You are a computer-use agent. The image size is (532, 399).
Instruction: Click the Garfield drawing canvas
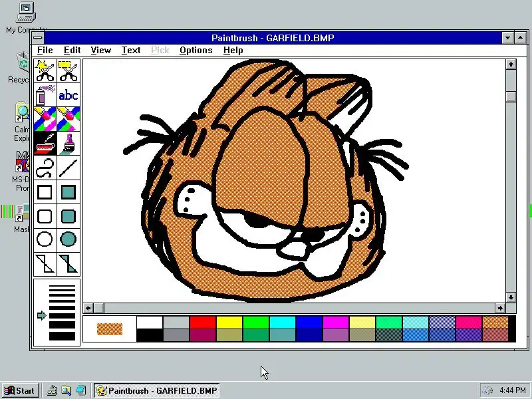click(x=294, y=181)
